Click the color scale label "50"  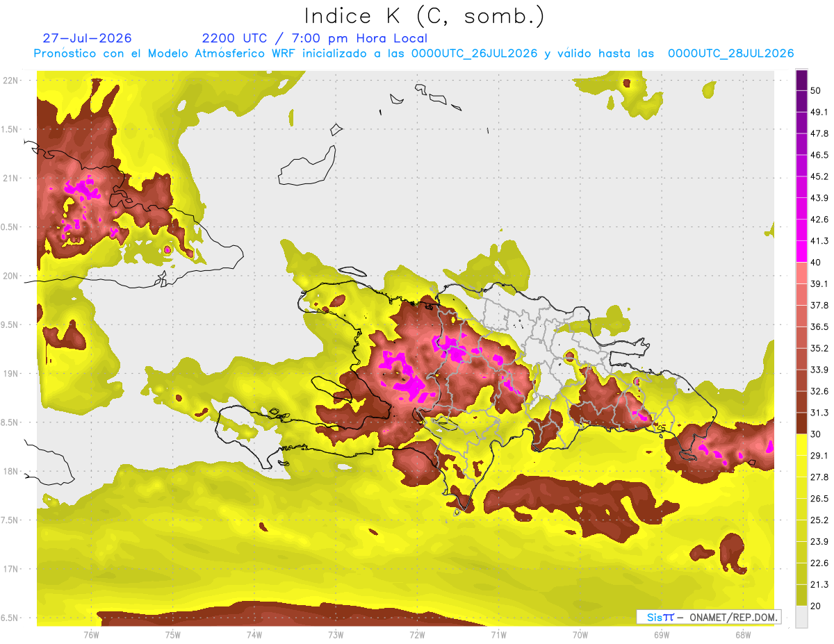[817, 90]
